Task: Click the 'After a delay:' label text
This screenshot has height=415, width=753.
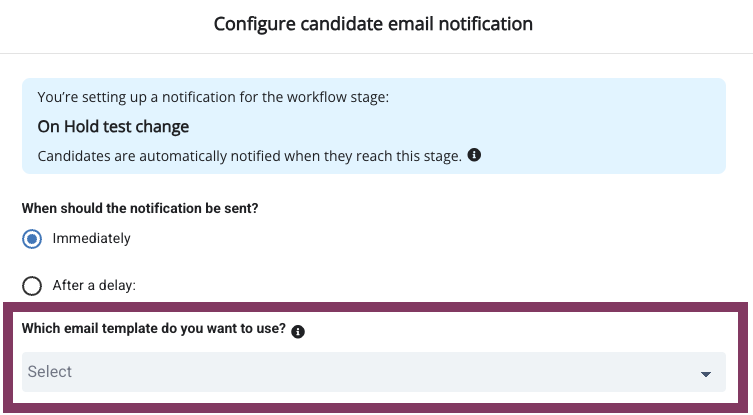Action: point(94,285)
